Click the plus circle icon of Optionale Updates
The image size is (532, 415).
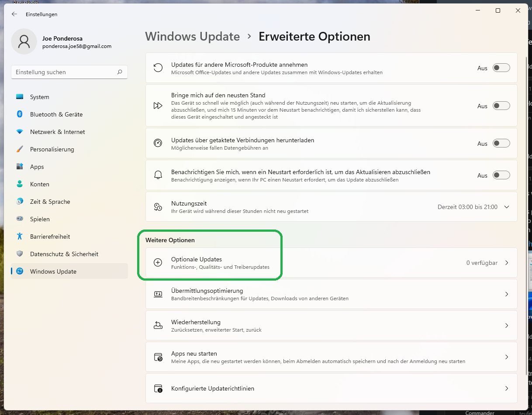[x=158, y=263]
